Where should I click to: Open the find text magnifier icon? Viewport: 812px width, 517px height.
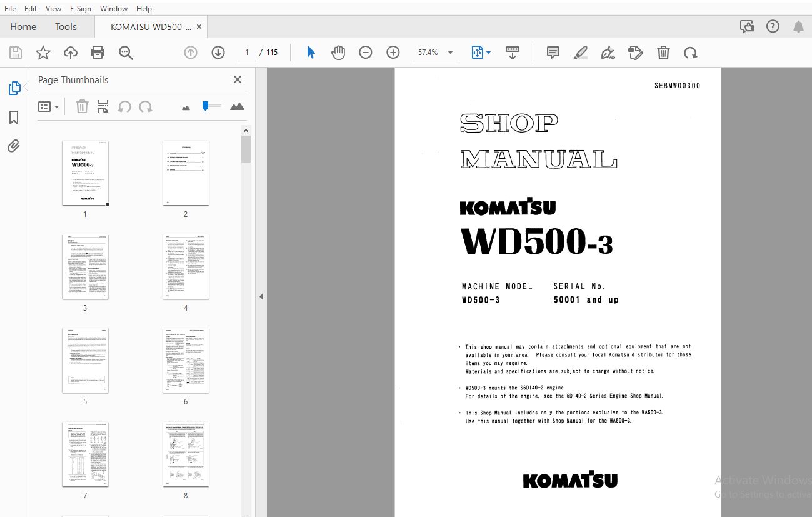(126, 53)
